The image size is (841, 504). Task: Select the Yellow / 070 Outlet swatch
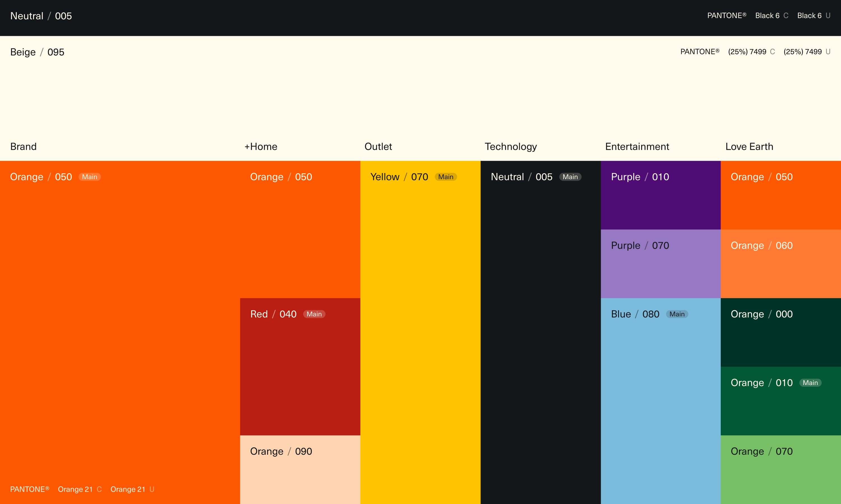tap(420, 332)
